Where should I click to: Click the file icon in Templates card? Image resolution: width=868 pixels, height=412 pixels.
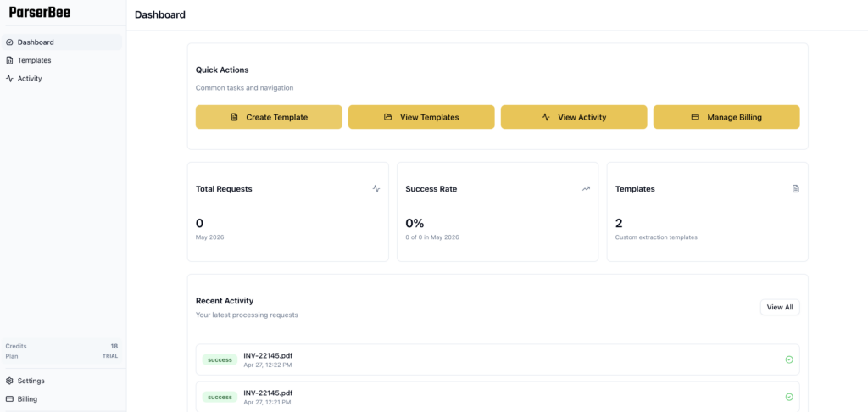(x=795, y=189)
